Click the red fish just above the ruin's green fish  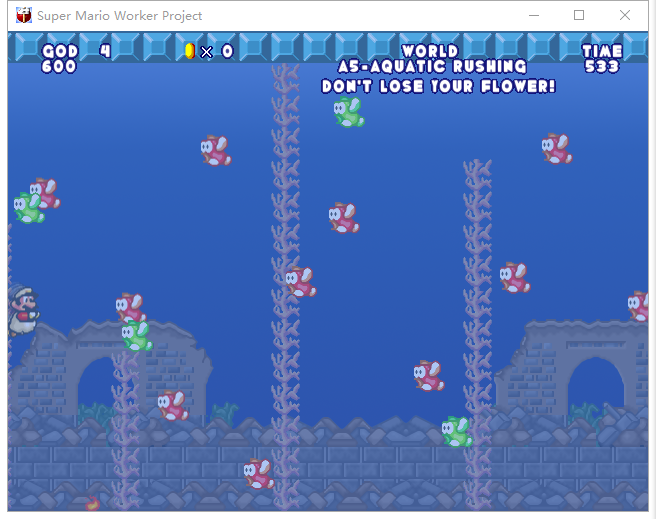pyautogui.click(x=131, y=308)
